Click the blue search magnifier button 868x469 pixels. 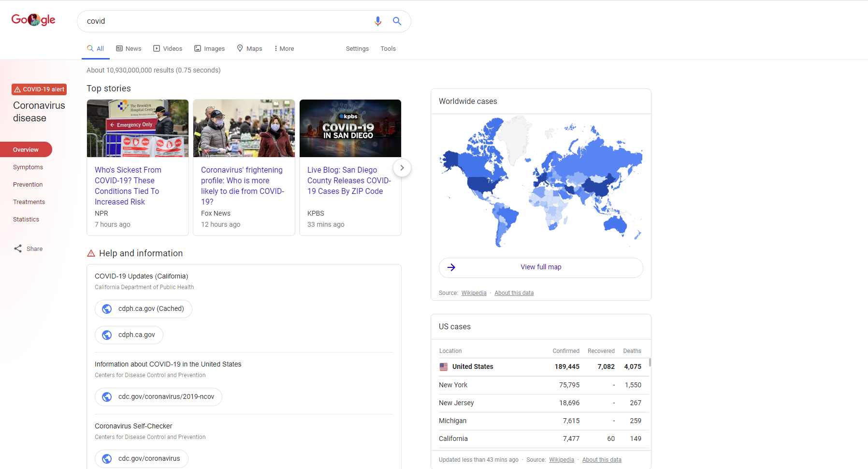click(x=397, y=21)
